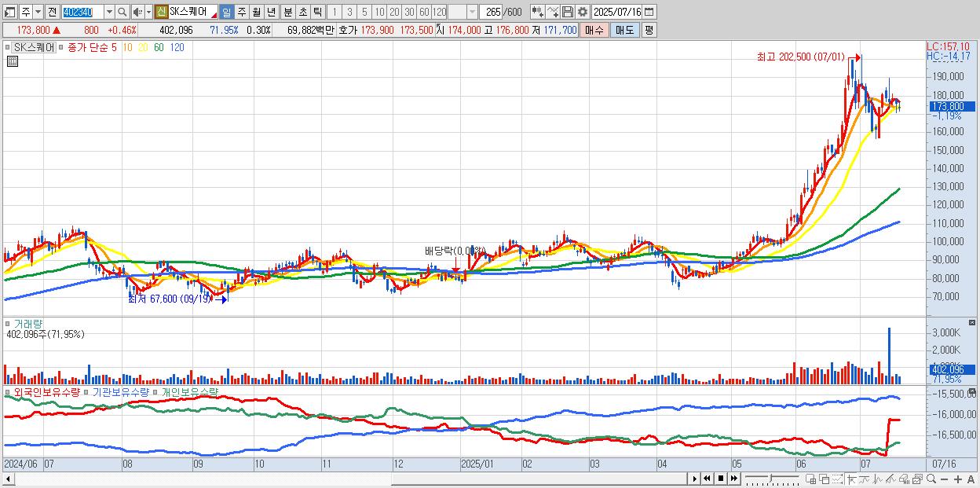
Task: Select the 5 interval preset button
Action: 364,12
